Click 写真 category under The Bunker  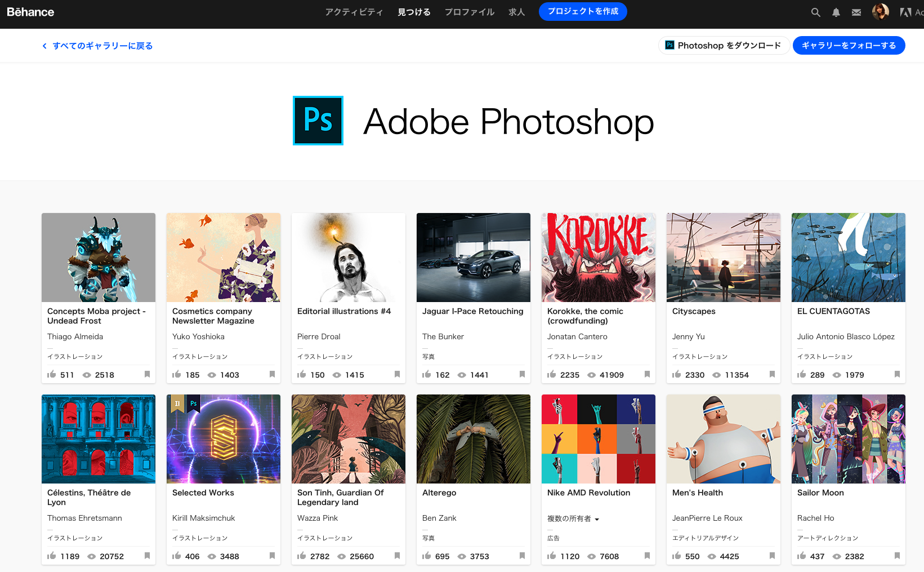click(x=428, y=357)
